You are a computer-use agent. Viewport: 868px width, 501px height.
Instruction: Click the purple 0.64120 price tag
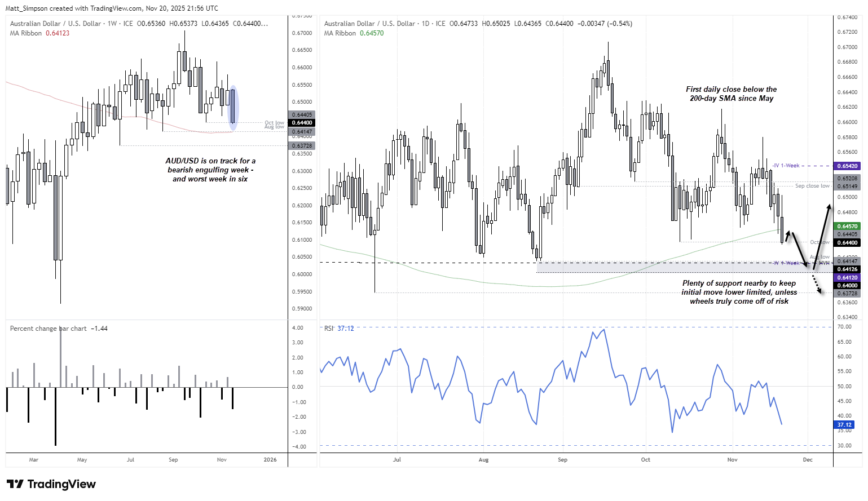[847, 277]
